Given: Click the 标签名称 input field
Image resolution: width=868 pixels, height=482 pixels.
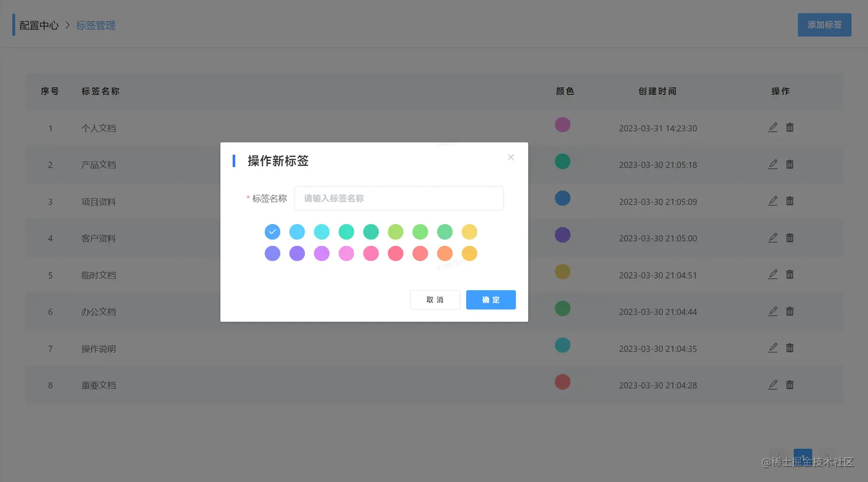Looking at the screenshot, I should pyautogui.click(x=399, y=198).
